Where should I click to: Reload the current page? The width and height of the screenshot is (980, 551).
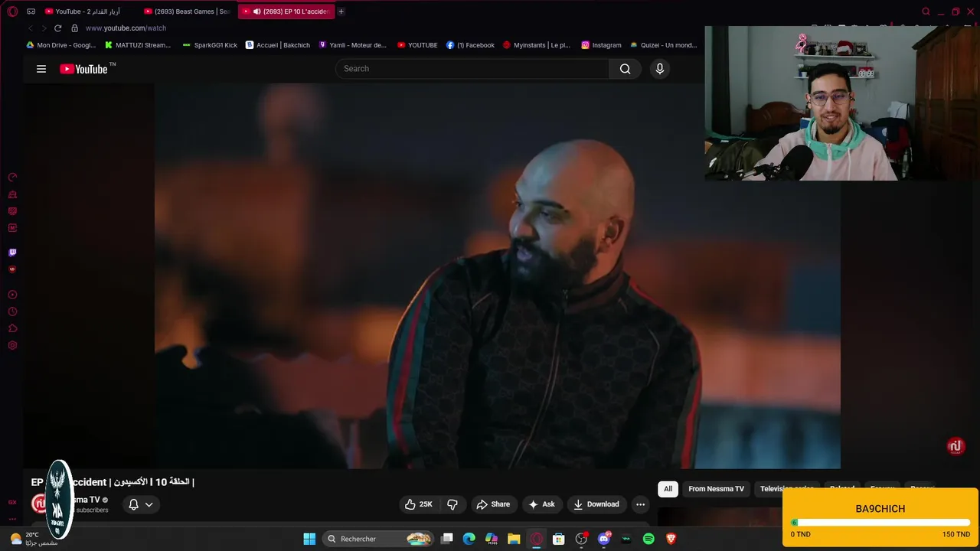coord(57,28)
